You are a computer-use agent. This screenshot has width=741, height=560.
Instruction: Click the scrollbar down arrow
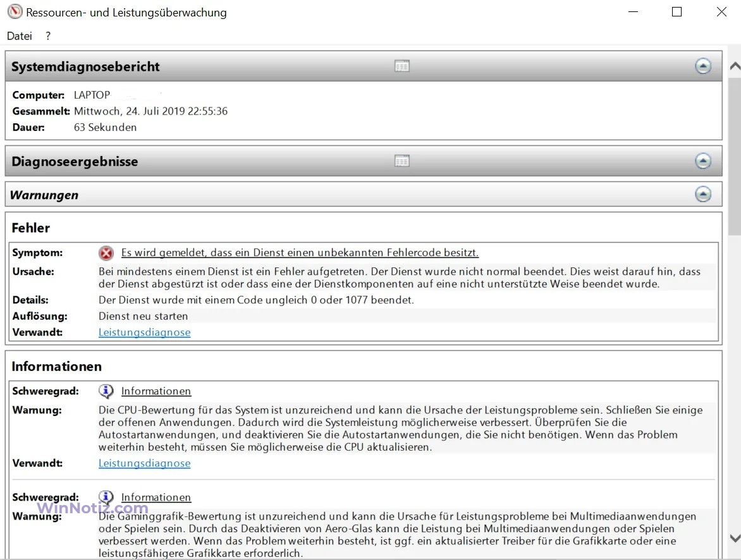735,538
